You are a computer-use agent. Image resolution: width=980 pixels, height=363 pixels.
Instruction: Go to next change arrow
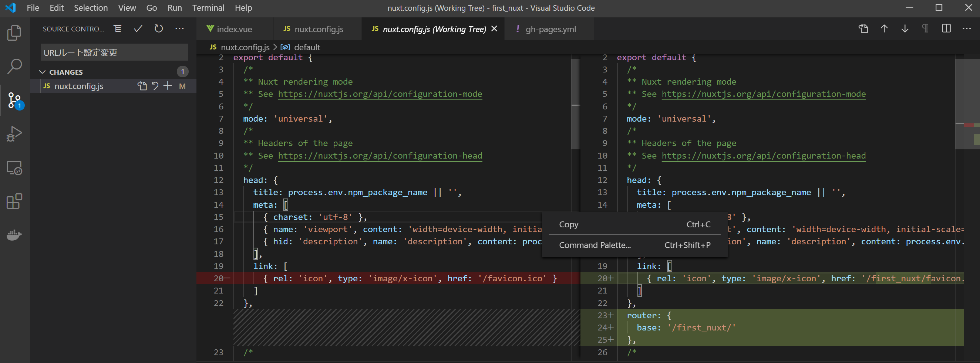tap(905, 29)
